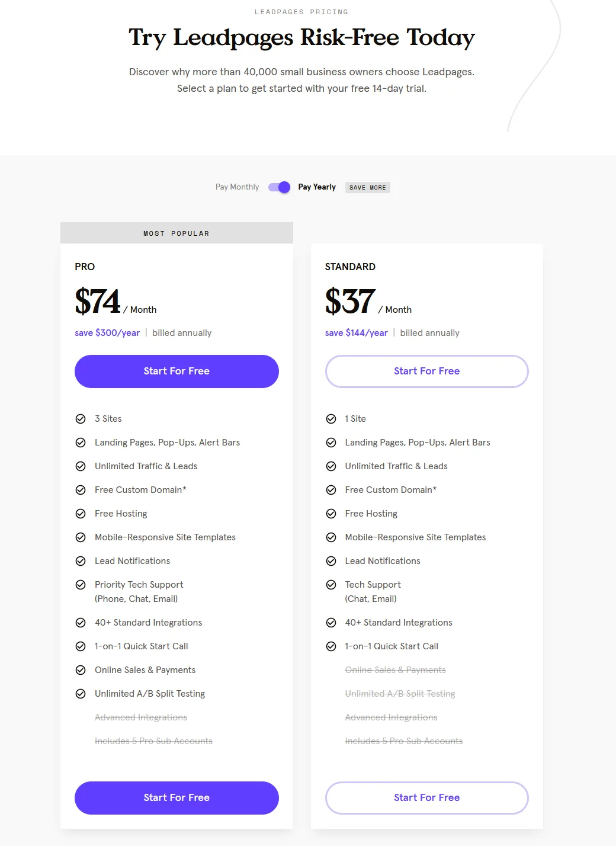The width and height of the screenshot is (616, 846).
Task: Click the checkmark beside Online Sales & Payments in Pro
Action: click(x=81, y=670)
